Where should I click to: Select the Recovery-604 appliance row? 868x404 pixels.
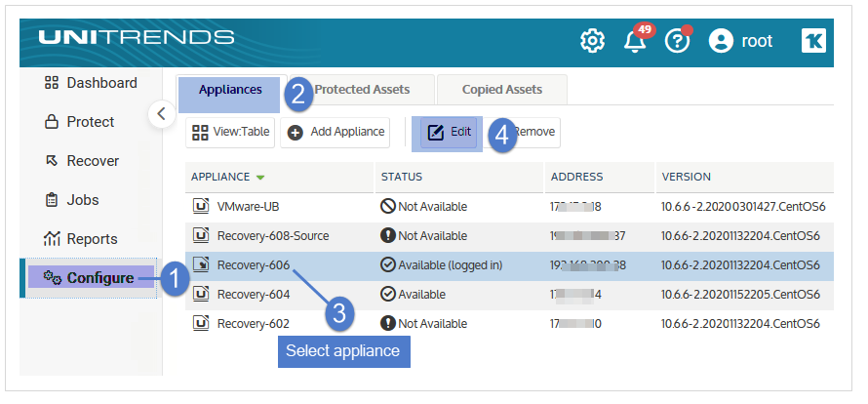click(509, 295)
